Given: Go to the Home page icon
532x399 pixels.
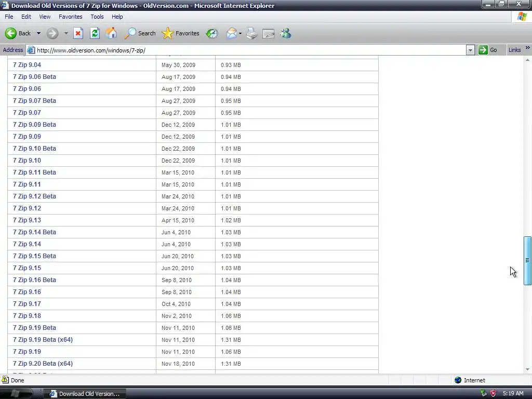Looking at the screenshot, I should 111,33.
